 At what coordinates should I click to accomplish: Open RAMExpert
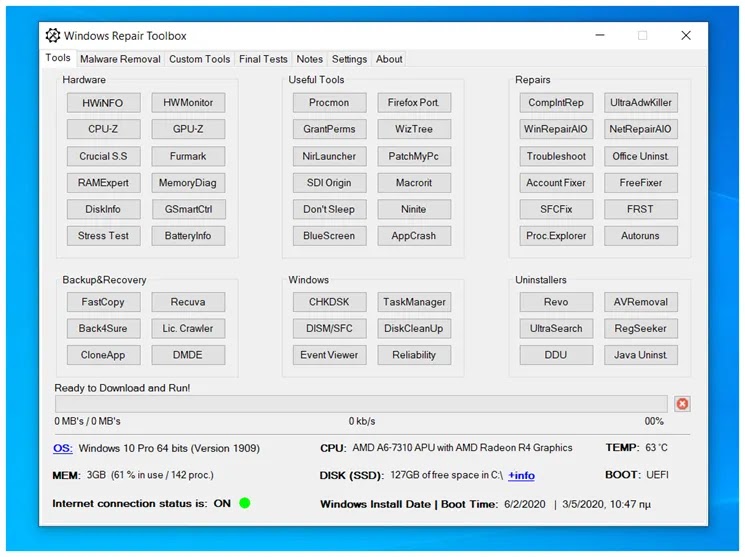click(104, 182)
